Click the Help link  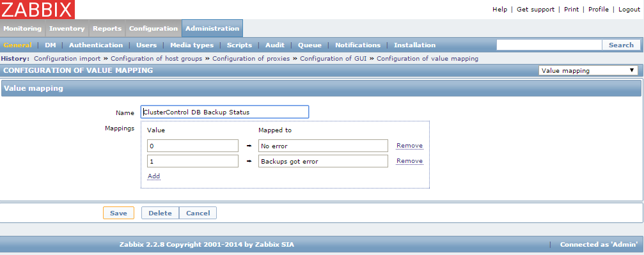coord(500,10)
